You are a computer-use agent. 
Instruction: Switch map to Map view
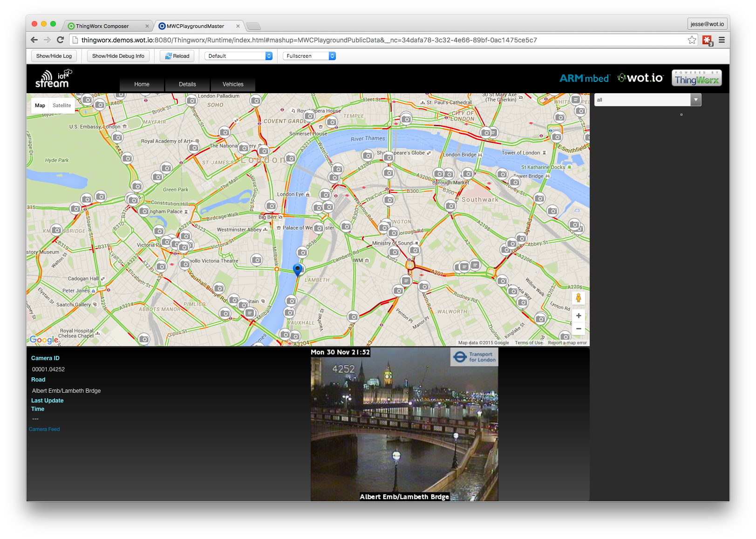click(x=40, y=105)
